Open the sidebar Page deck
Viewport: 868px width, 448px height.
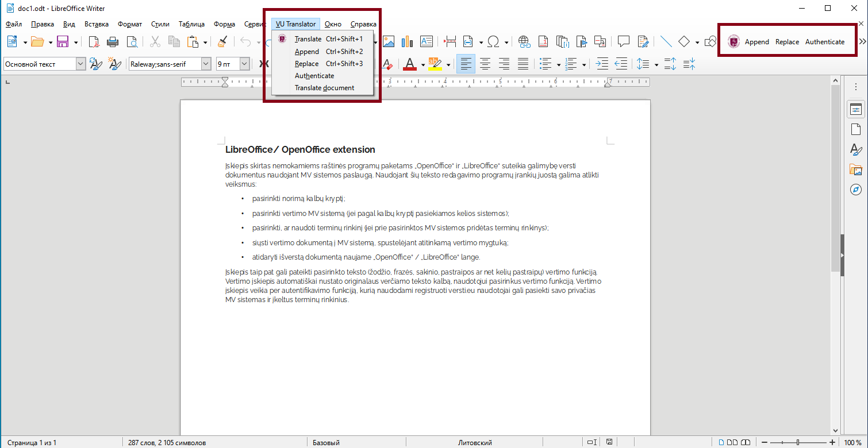click(856, 129)
